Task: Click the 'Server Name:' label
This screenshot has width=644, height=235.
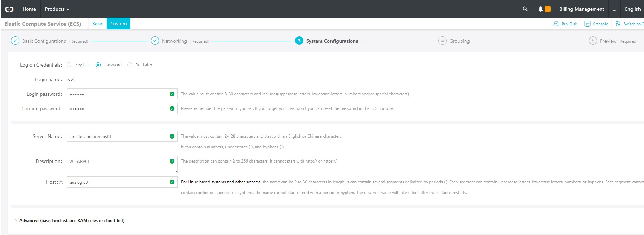Action: coord(48,136)
